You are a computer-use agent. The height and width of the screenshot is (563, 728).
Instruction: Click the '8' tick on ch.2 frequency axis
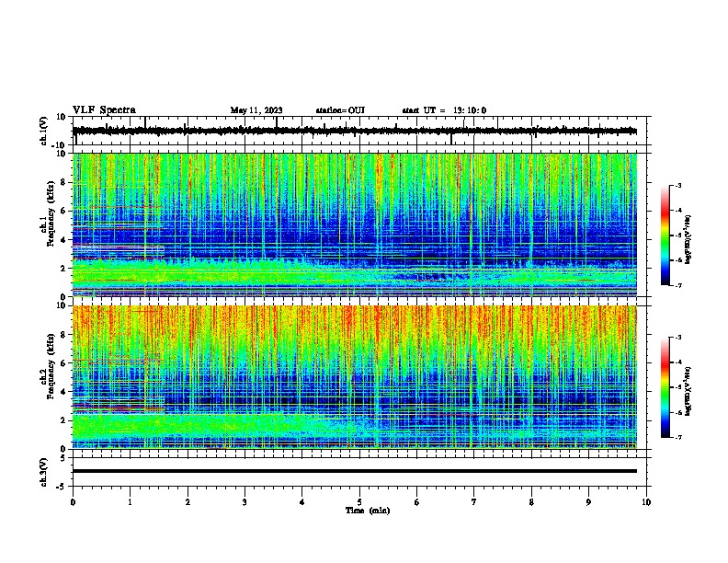tap(63, 335)
